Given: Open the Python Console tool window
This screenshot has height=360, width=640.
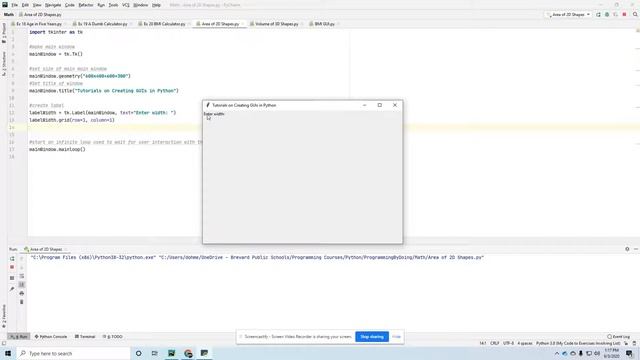Looking at the screenshot, I should coord(51,337).
